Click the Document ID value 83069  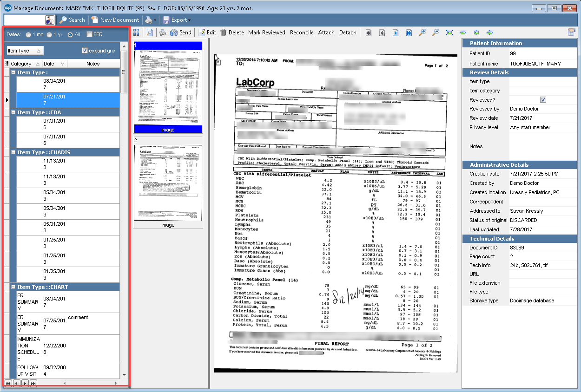517,248
